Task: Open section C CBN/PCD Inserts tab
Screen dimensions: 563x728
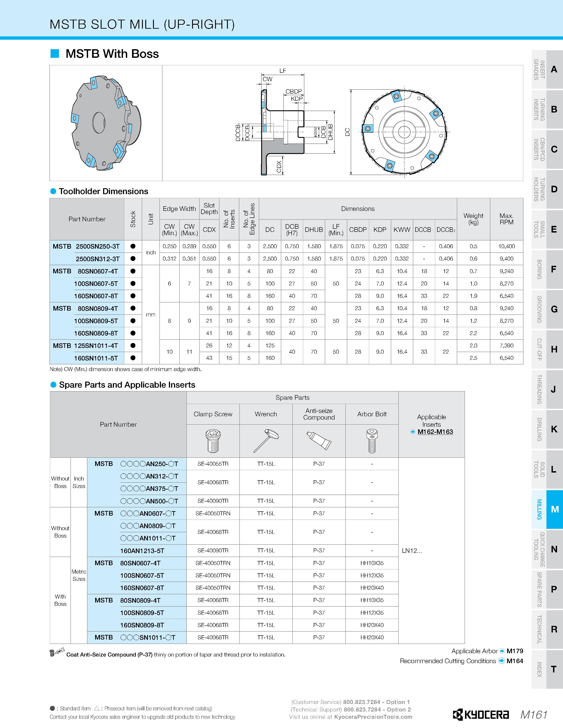Action: point(547,149)
